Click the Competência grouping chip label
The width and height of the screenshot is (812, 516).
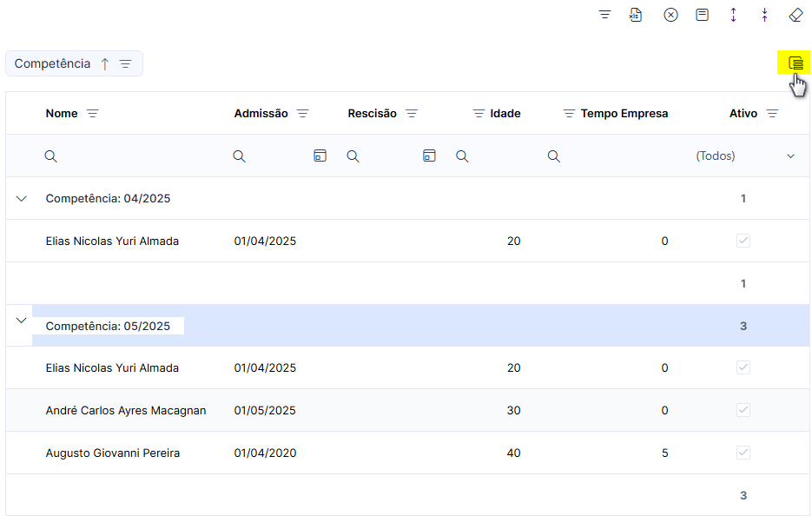(52, 63)
